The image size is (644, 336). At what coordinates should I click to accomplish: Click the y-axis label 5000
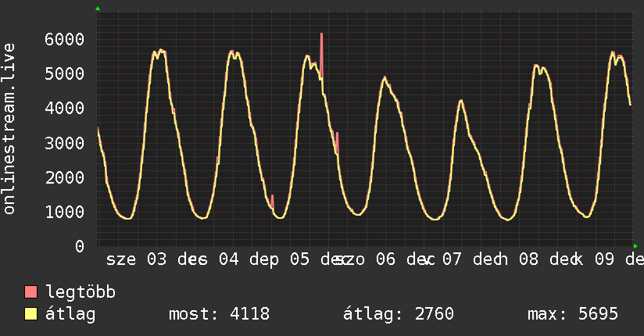tap(65, 74)
